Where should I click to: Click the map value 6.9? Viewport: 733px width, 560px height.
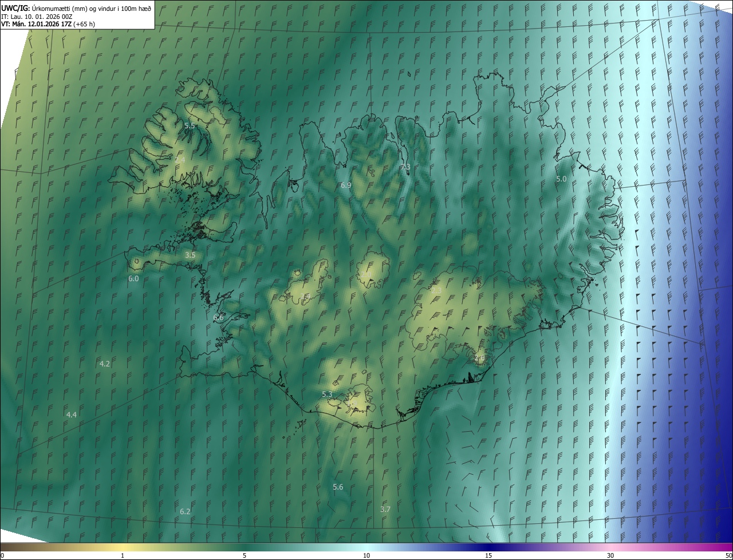click(346, 186)
